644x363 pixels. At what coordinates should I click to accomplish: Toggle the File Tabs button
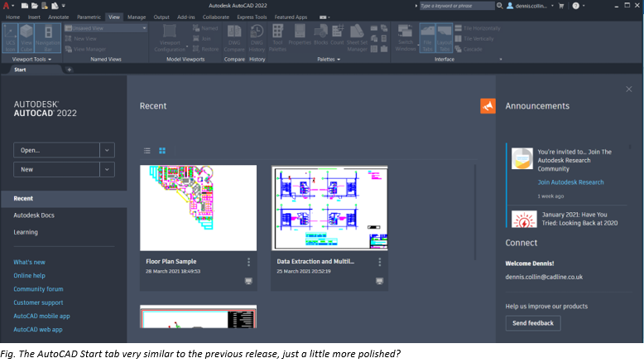click(x=427, y=40)
